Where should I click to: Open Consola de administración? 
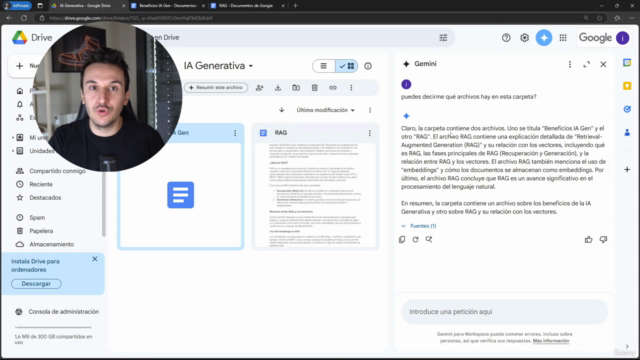(x=57, y=312)
